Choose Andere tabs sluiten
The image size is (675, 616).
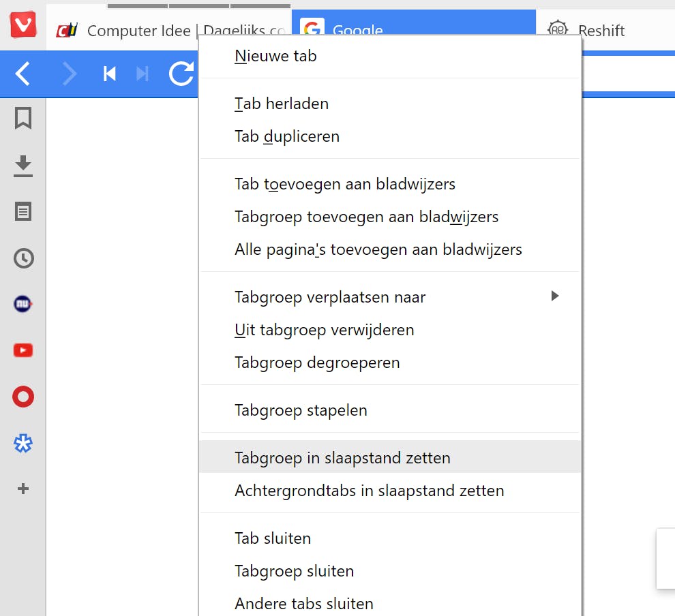[x=303, y=603]
